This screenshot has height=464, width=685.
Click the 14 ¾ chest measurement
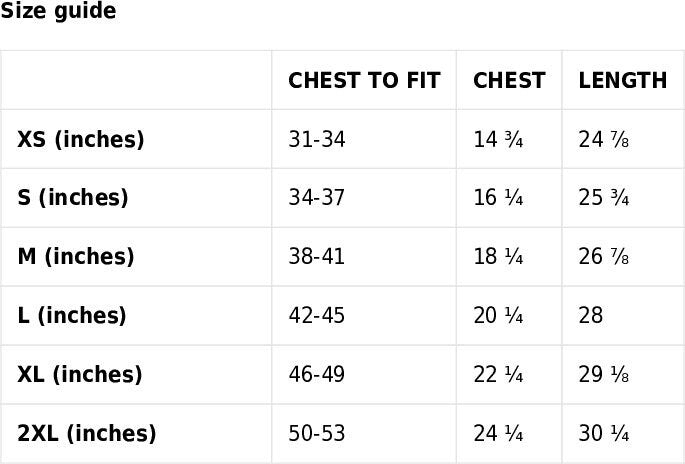pyautogui.click(x=498, y=140)
